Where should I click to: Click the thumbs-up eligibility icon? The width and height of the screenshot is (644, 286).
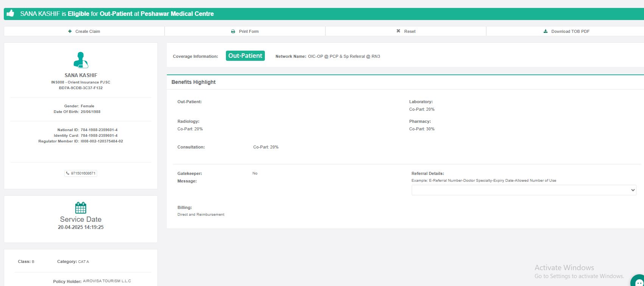(x=11, y=14)
